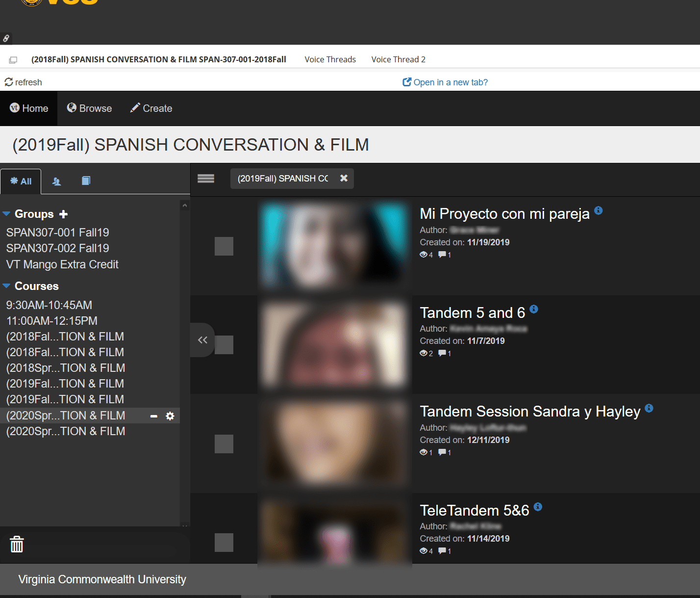Check the box for Tandem Session Sandra y Hayley
Screen dimensions: 700x598
224,444
